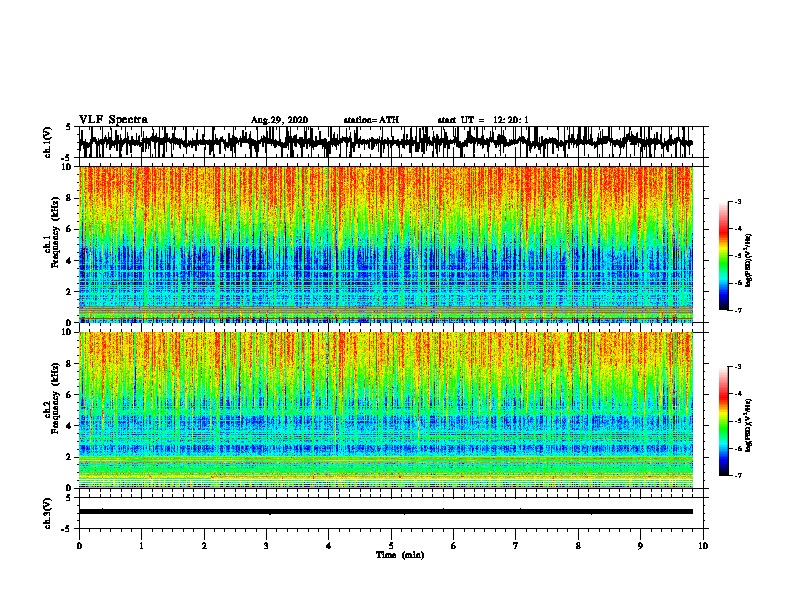Click the "-3" tick on ch.1 colorbar
Image resolution: width=792 pixels, height=612 pixels.
(x=738, y=202)
